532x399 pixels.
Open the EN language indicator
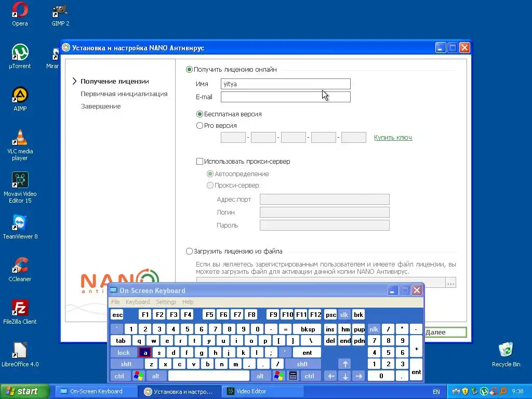pos(436,392)
